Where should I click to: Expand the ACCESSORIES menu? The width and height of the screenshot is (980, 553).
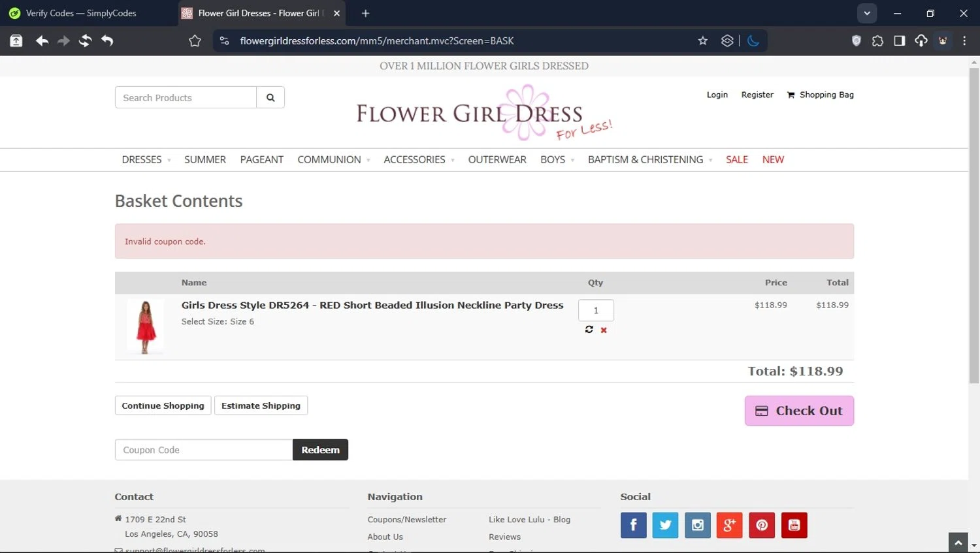[419, 160]
